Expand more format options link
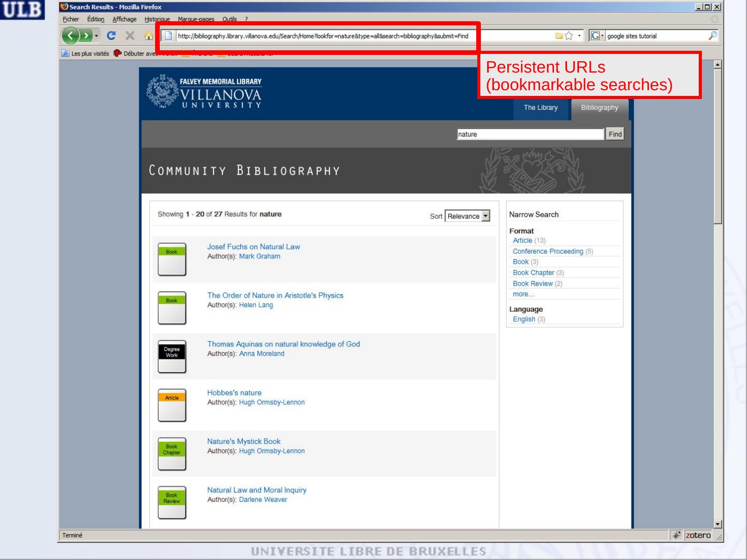 coord(523,294)
